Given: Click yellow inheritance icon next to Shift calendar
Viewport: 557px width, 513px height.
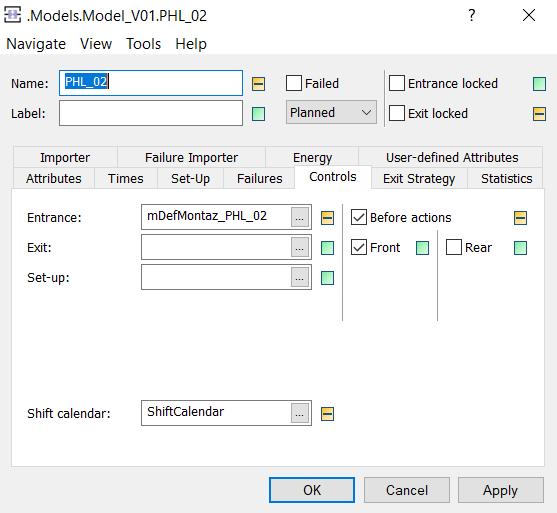Looking at the screenshot, I should pos(327,414).
